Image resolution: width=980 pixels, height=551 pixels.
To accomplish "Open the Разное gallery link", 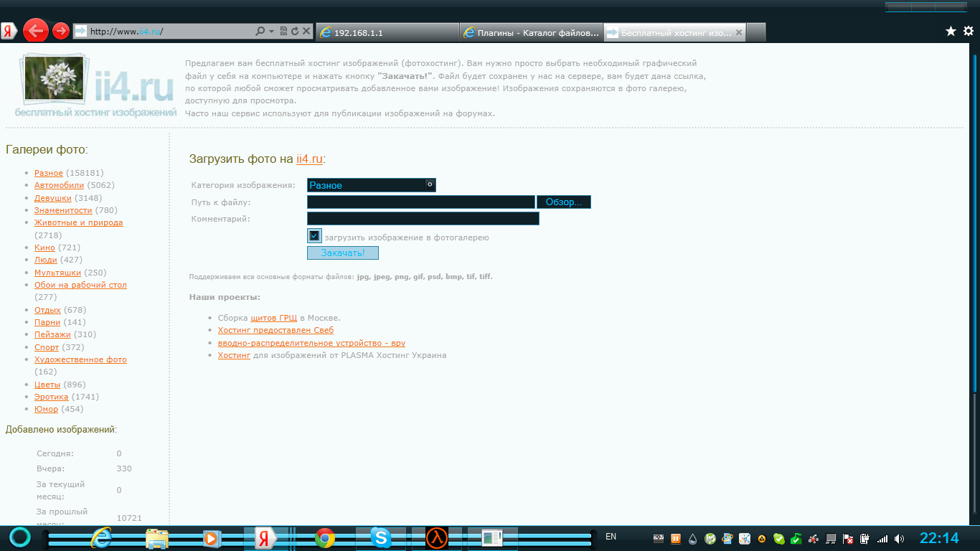I will coord(48,173).
